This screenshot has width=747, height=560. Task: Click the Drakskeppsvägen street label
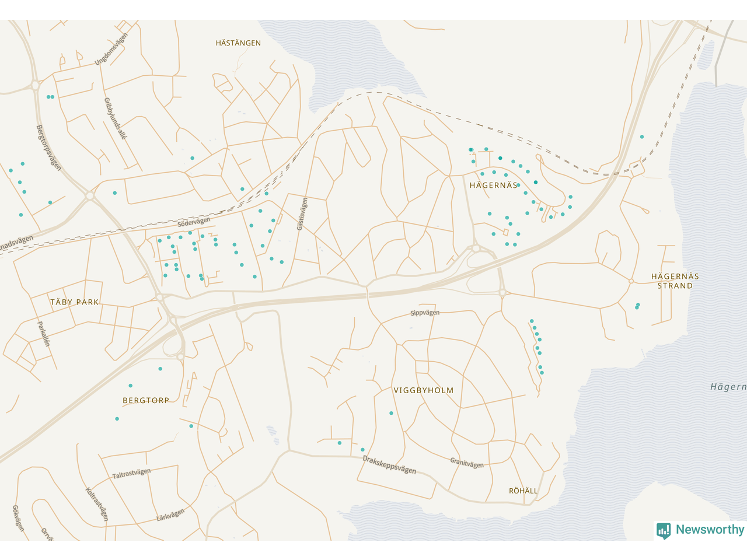coord(389,465)
